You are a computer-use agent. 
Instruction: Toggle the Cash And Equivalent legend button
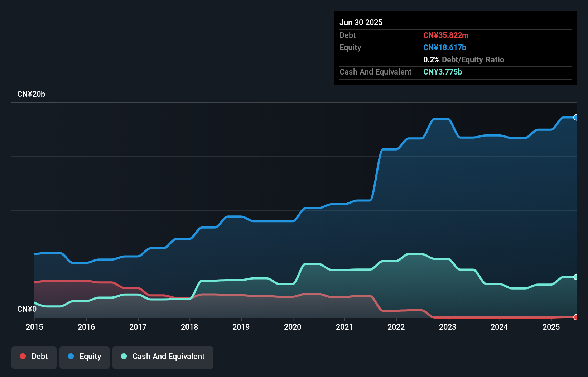(x=163, y=357)
